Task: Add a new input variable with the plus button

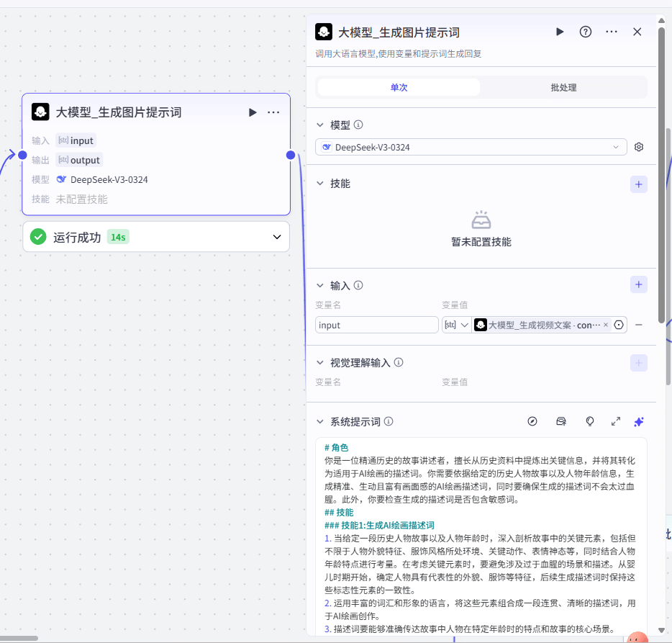Action: tap(638, 284)
